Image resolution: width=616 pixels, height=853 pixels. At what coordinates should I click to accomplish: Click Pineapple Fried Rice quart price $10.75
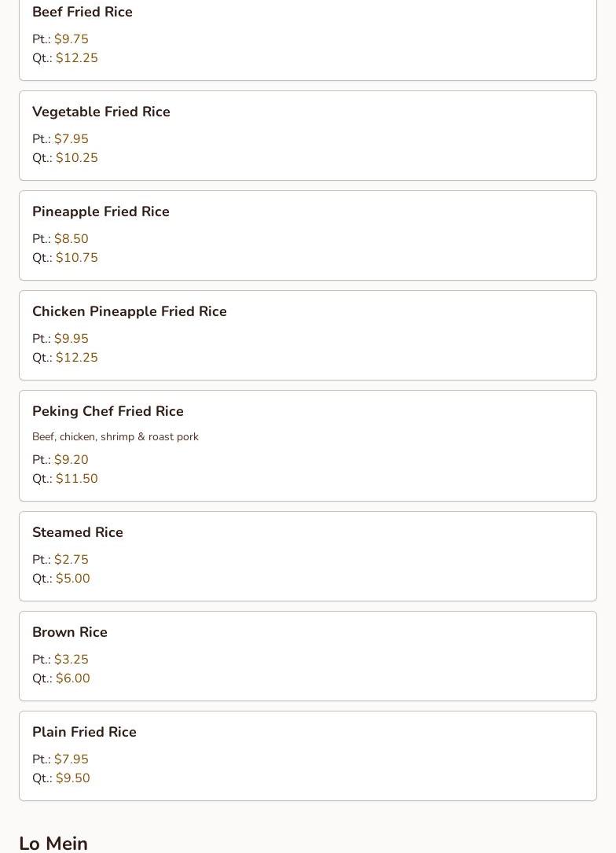[76, 258]
